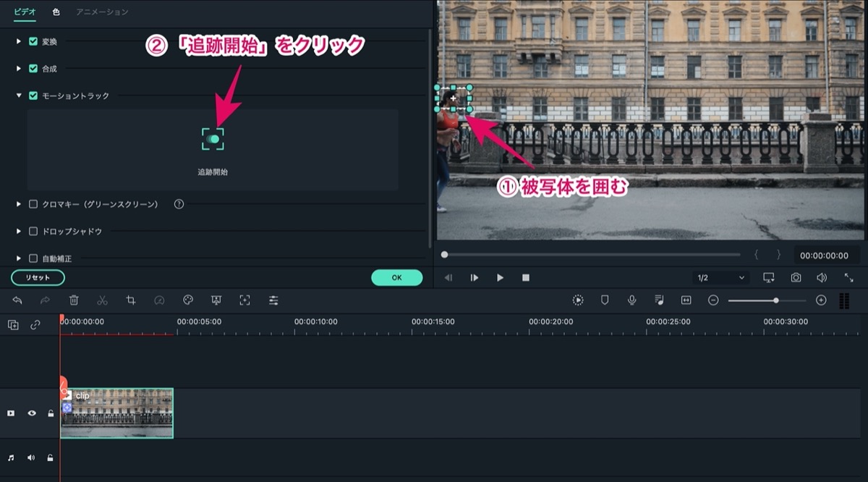This screenshot has height=482, width=868.
Task: Mute the audio track speaker icon
Action: [x=31, y=457]
